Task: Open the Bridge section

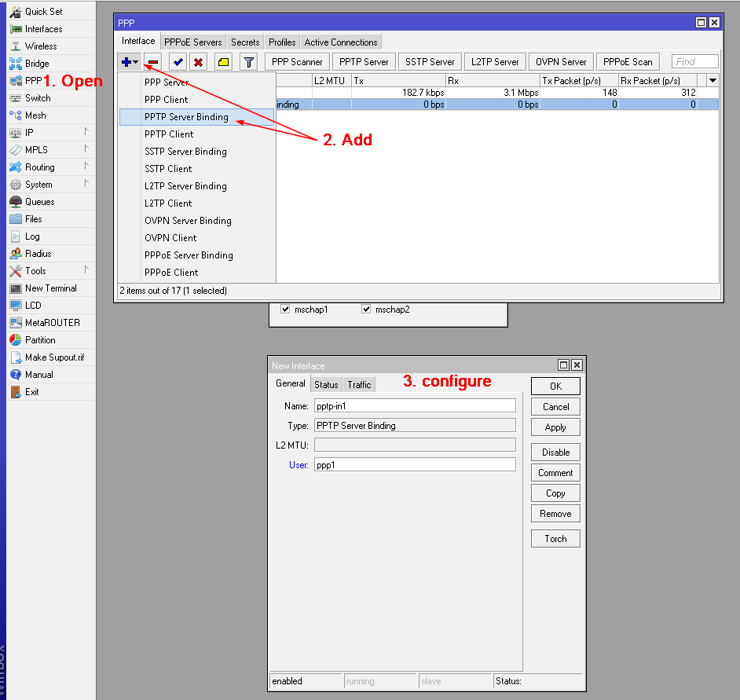Action: pos(50,64)
